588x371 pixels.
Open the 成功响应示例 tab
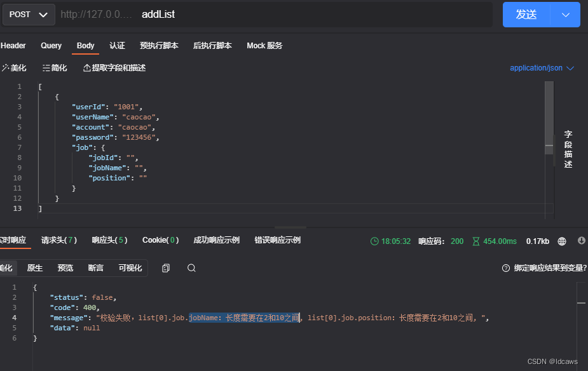[216, 240]
